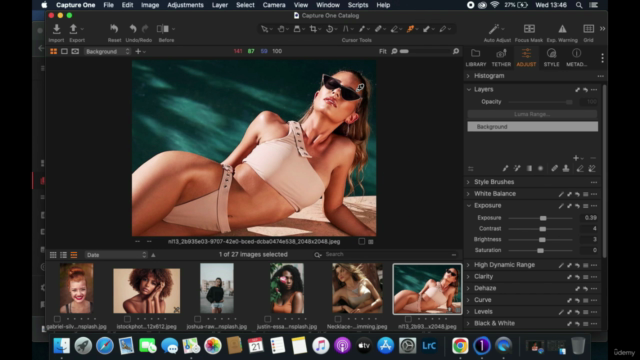This screenshot has height=360, width=640.
Task: Open the Adjustments menu
Action: click(x=185, y=5)
